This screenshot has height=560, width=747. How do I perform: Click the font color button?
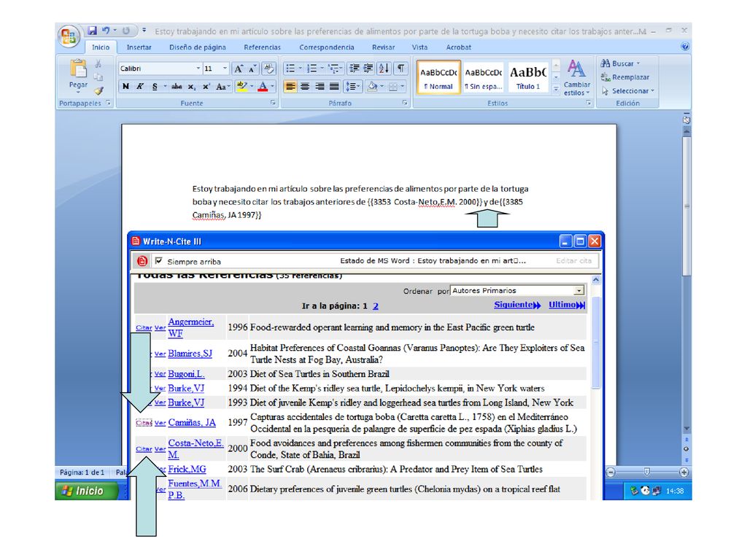tap(263, 86)
